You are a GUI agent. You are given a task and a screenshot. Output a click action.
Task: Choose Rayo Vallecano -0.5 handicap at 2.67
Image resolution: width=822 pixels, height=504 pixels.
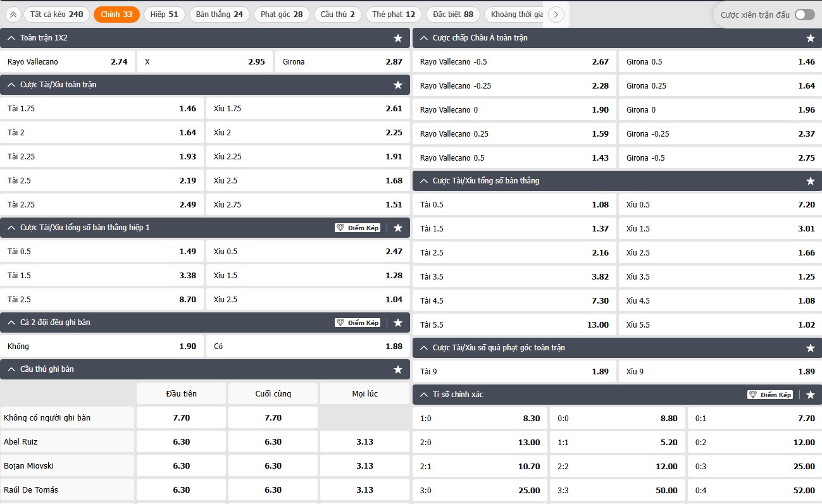pos(514,62)
